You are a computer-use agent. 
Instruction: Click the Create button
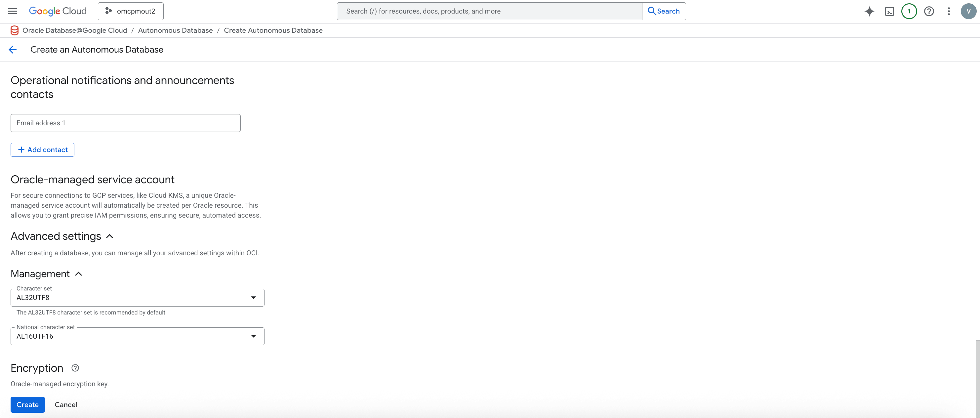27,404
